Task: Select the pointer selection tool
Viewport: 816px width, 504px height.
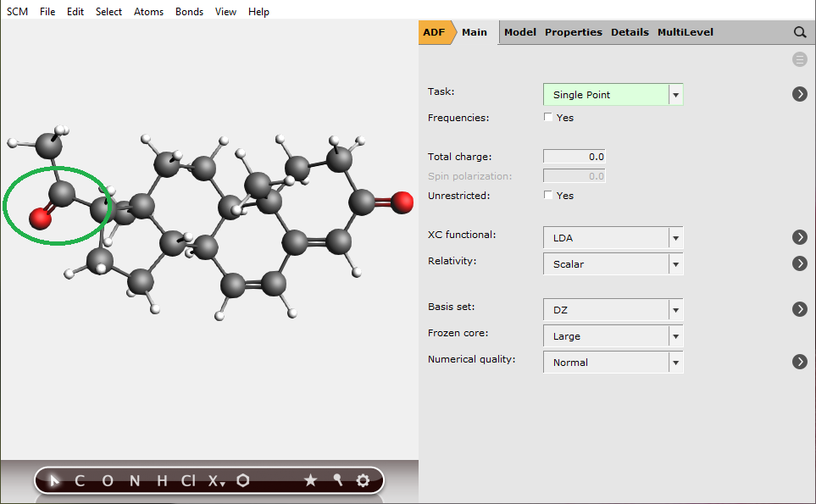Action: [52, 480]
